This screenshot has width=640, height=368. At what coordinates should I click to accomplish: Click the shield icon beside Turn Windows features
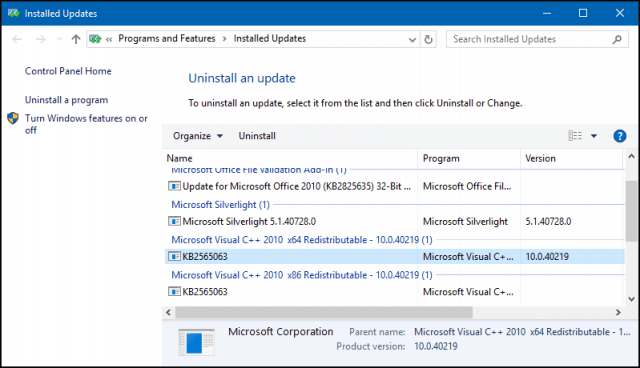pos(13,118)
